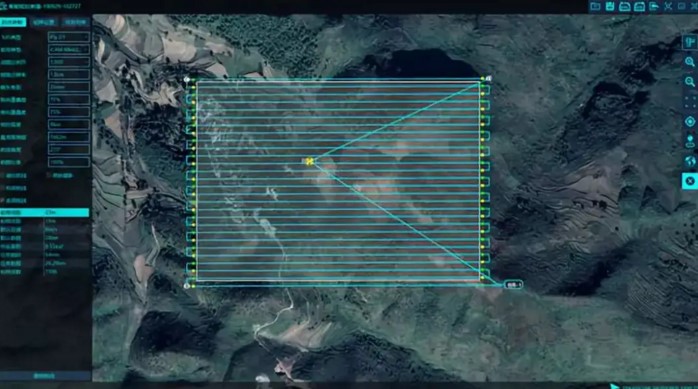Click the zoom in magnifier icon
The height and width of the screenshot is (389, 698).
pyautogui.click(x=690, y=62)
